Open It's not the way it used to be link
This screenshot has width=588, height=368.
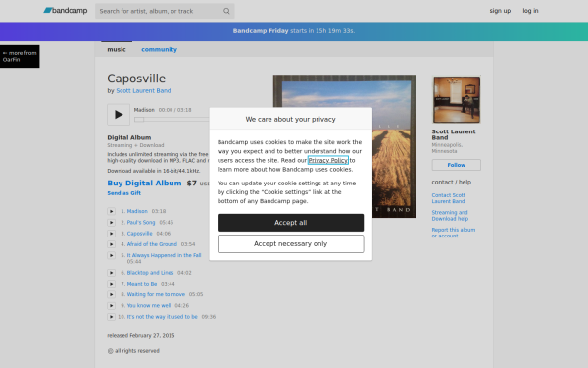pos(162,317)
